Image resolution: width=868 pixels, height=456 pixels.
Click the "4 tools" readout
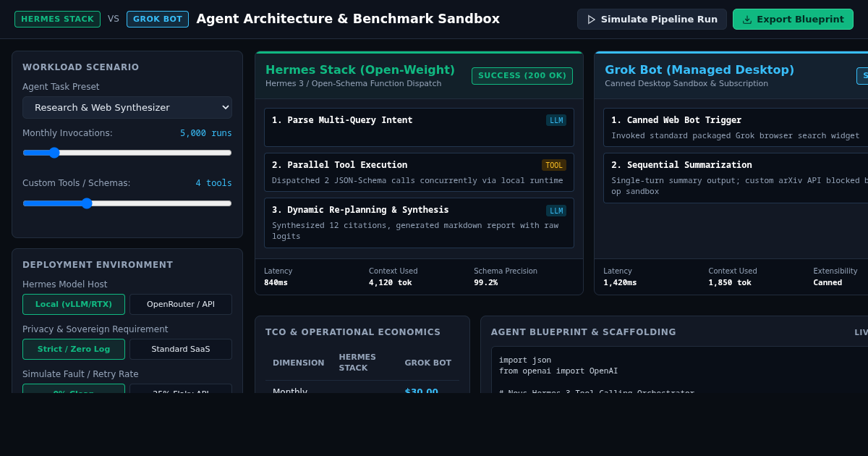click(x=213, y=183)
